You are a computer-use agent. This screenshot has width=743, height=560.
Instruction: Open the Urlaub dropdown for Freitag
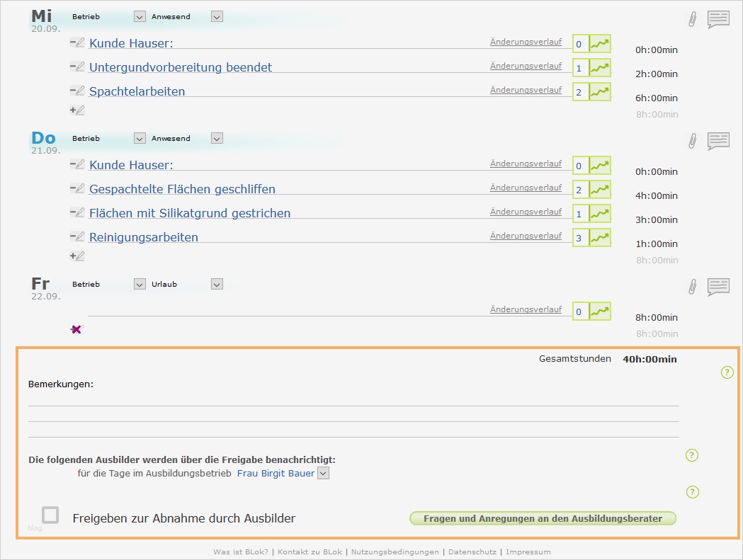[216, 284]
